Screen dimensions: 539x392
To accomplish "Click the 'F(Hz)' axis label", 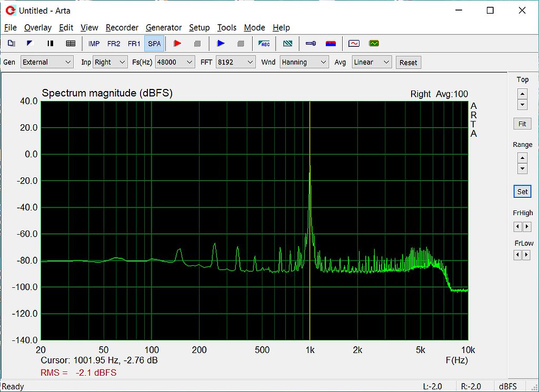I will [456, 360].
